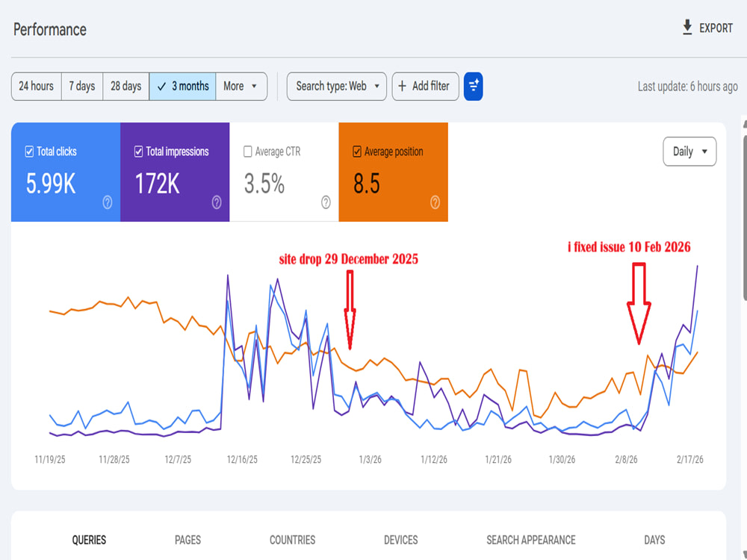747x560 pixels.
Task: Open the Daily granularity dropdown
Action: point(689,152)
